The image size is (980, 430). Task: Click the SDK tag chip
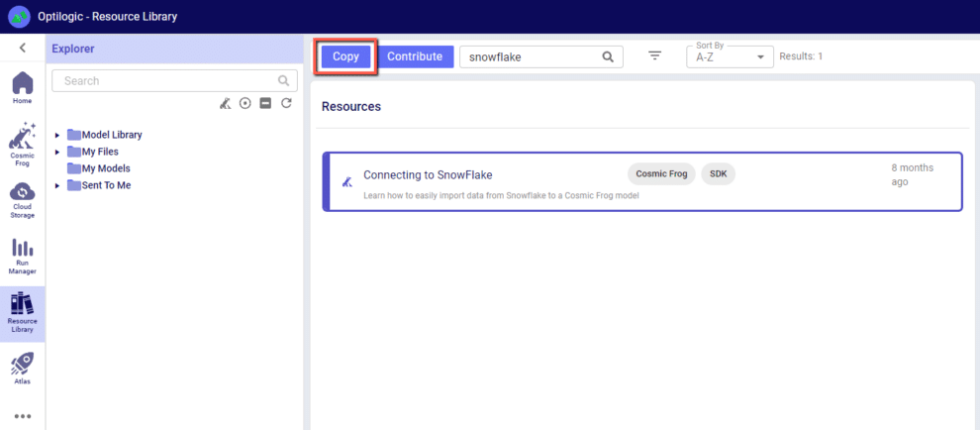(718, 174)
